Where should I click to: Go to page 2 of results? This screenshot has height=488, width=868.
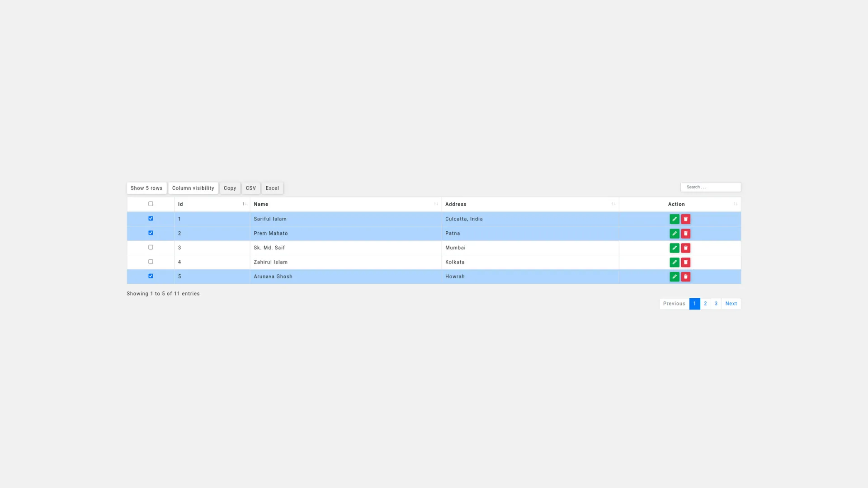[x=705, y=303]
